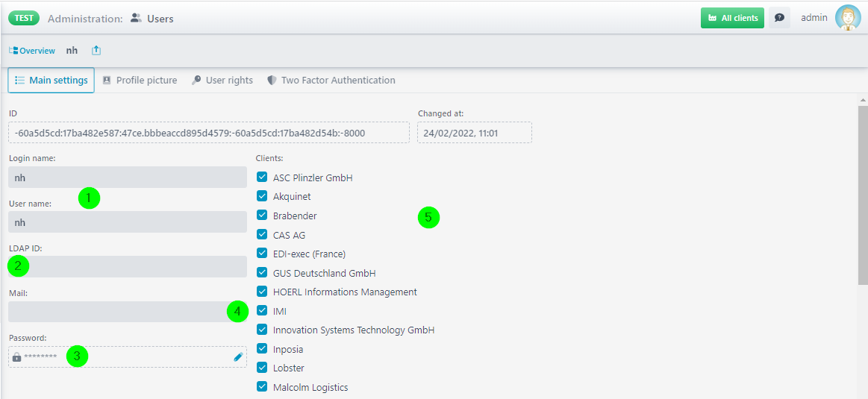
Task: Uncheck GUS Deutschland GmbH checkbox
Action: pos(263,273)
